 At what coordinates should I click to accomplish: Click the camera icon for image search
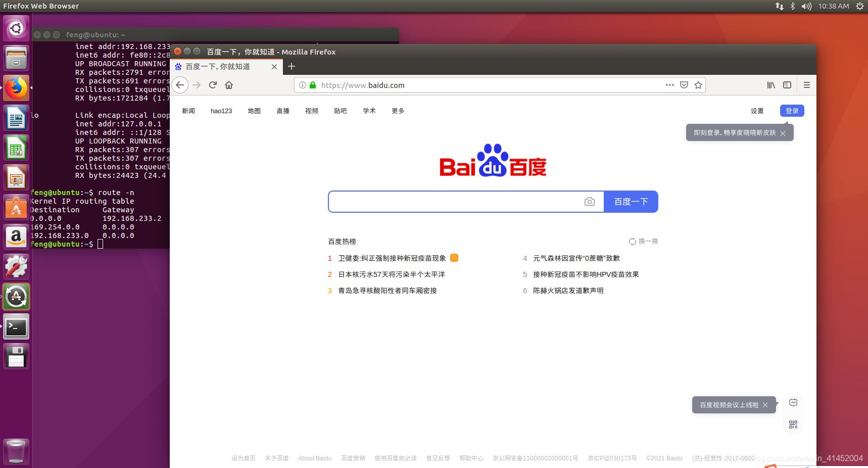click(x=589, y=201)
